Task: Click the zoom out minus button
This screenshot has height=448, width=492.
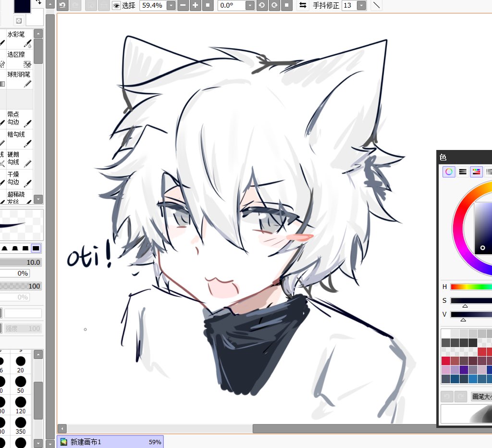Action: pos(183,5)
